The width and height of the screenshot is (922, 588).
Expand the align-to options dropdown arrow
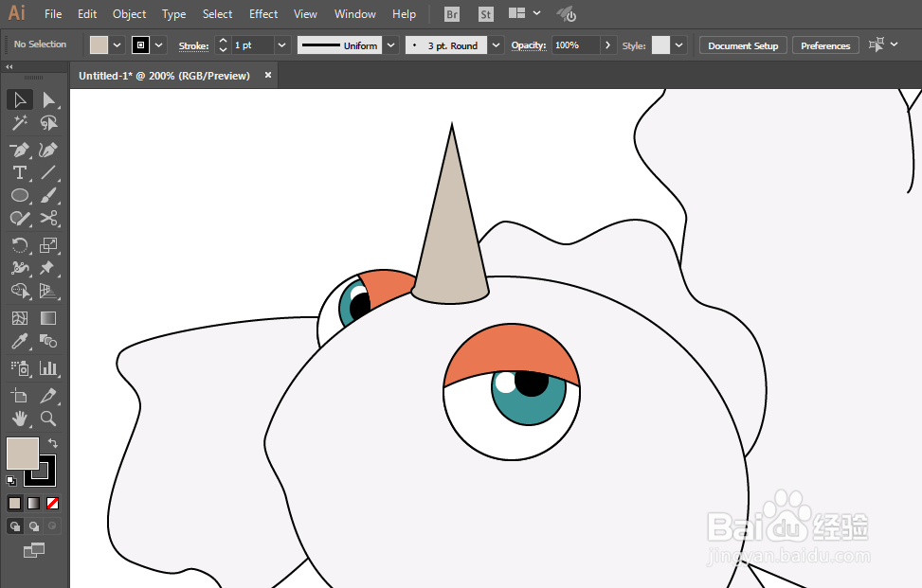pyautogui.click(x=895, y=45)
